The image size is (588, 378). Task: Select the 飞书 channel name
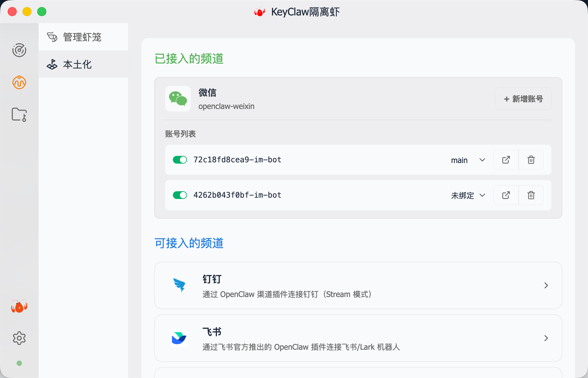point(212,332)
